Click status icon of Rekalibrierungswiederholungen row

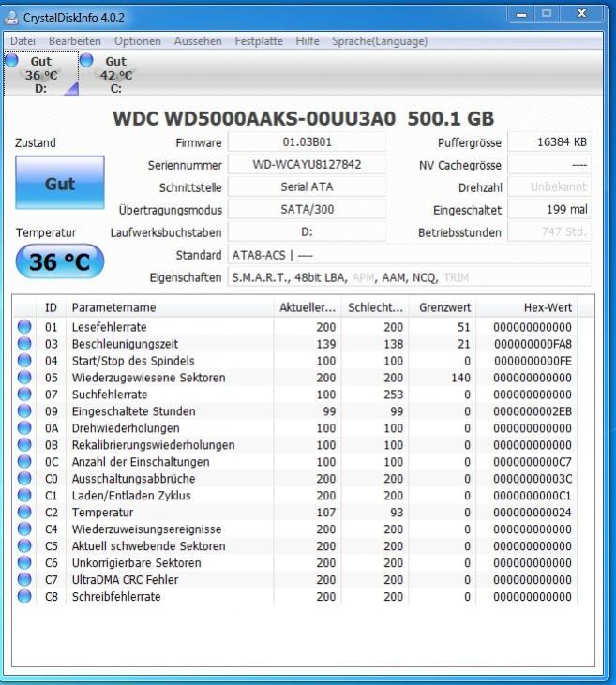[24, 444]
